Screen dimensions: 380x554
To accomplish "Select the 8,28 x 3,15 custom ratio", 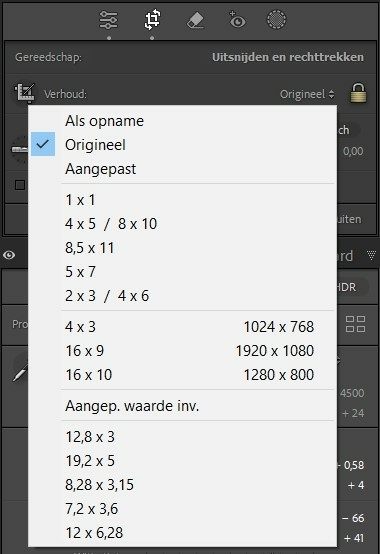I will 182,485.
